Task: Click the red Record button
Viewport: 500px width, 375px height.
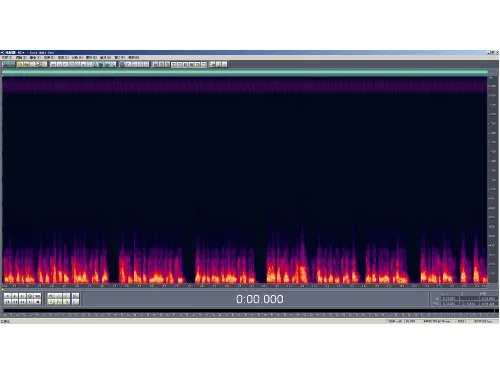Action: pos(37,302)
